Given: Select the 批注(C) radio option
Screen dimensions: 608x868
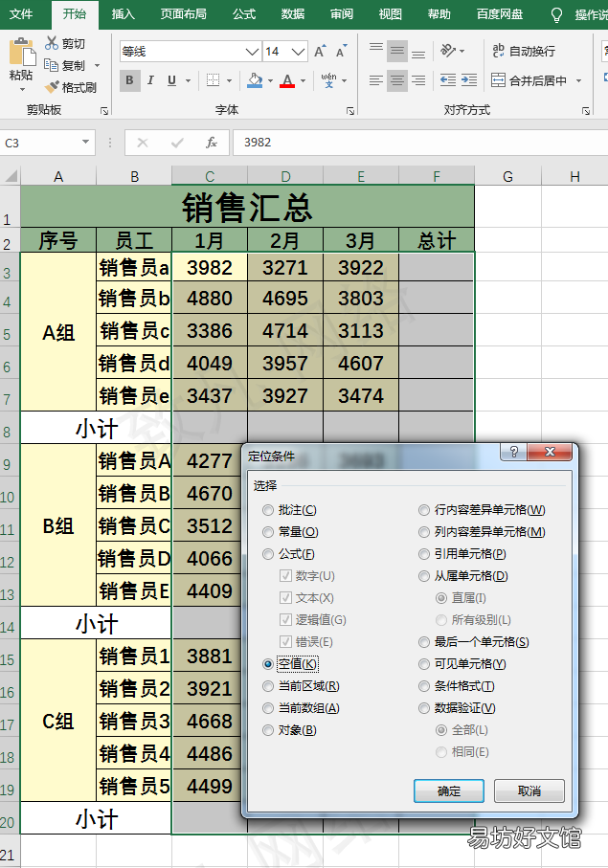Looking at the screenshot, I should (268, 510).
